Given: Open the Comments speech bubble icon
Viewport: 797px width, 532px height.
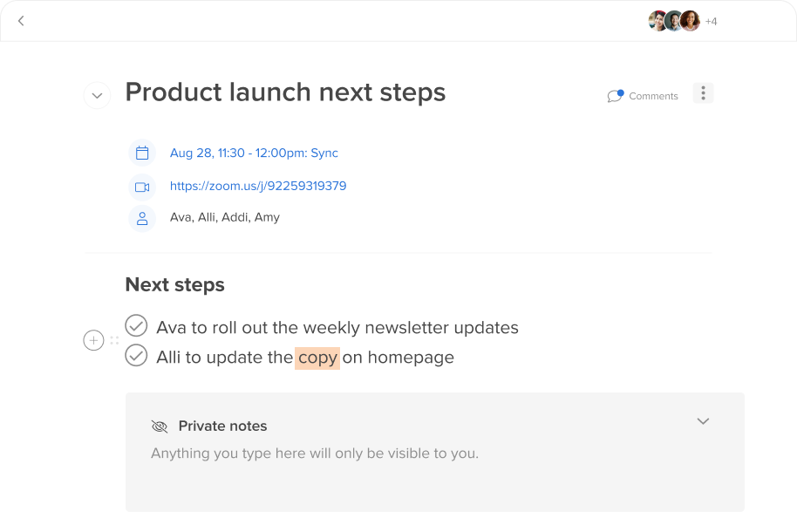Looking at the screenshot, I should point(615,96).
